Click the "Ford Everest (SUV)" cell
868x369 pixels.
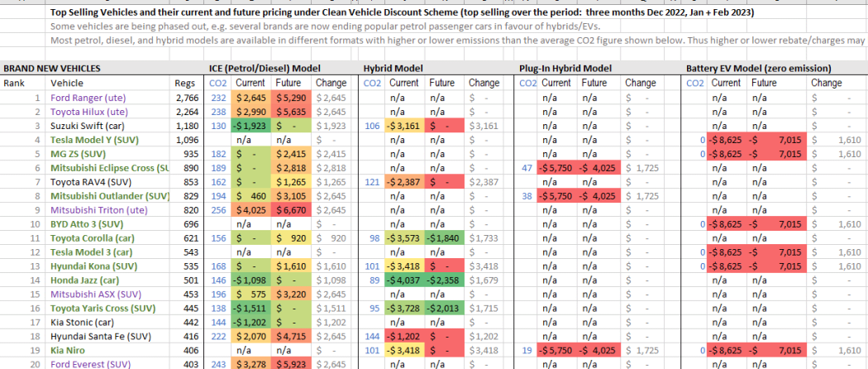[x=108, y=364]
